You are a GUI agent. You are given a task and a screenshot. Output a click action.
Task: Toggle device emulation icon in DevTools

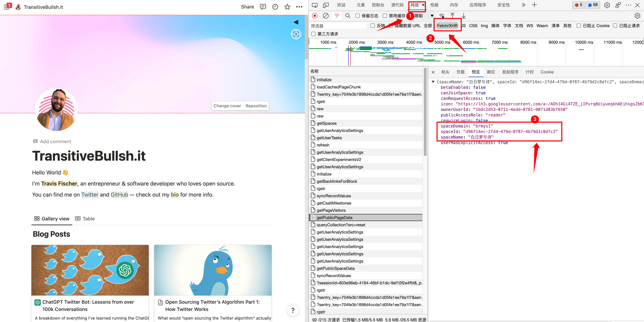point(326,5)
